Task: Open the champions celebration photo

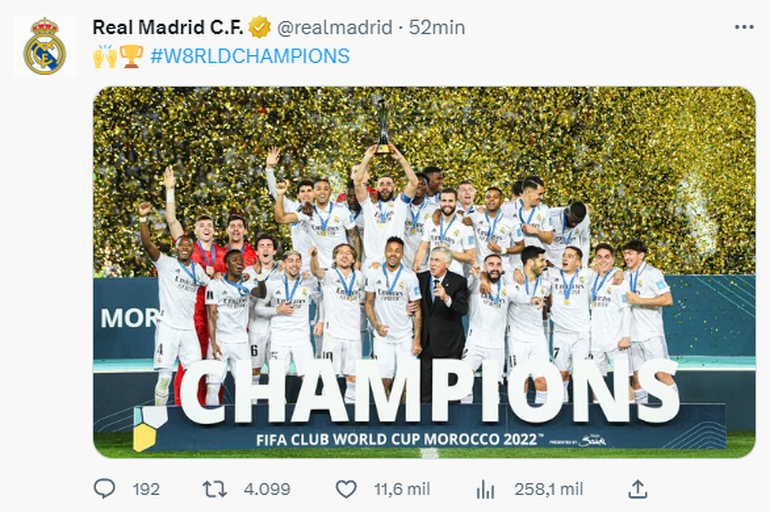Action: (424, 272)
